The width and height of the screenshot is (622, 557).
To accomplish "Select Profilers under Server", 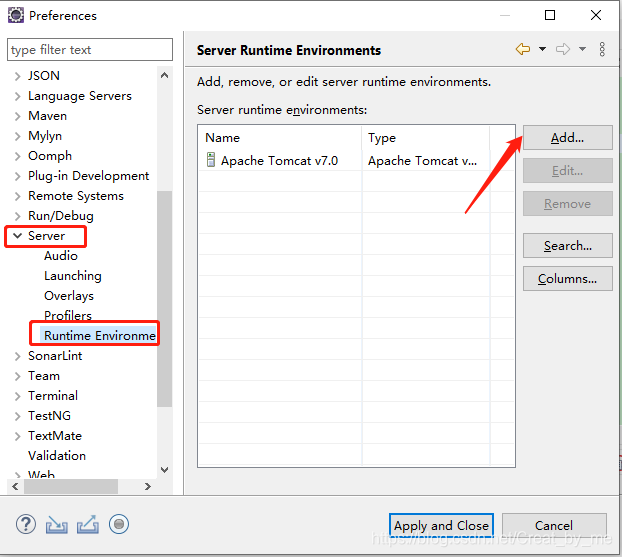I will coord(68,315).
